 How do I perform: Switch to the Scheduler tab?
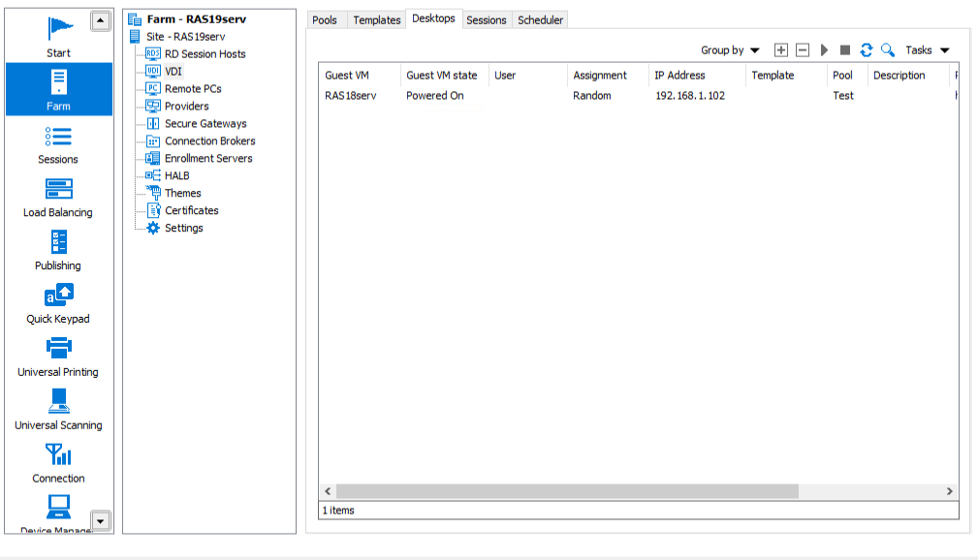tap(540, 19)
